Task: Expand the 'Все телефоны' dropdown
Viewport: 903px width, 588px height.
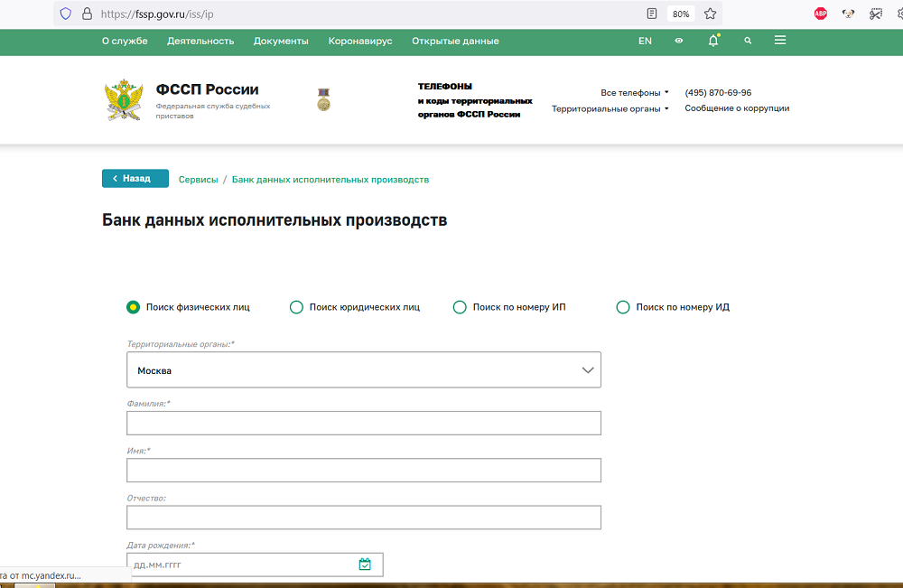Action: tap(635, 92)
